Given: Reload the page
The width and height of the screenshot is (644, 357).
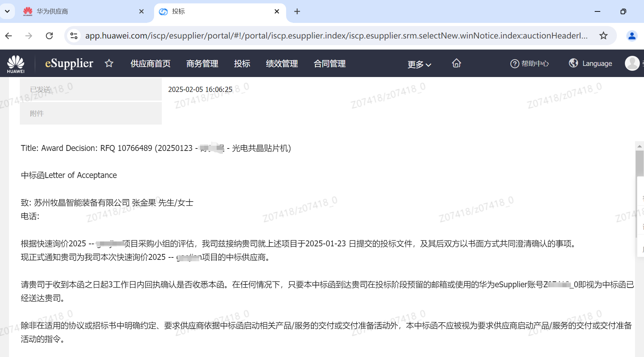Looking at the screenshot, I should click(49, 36).
